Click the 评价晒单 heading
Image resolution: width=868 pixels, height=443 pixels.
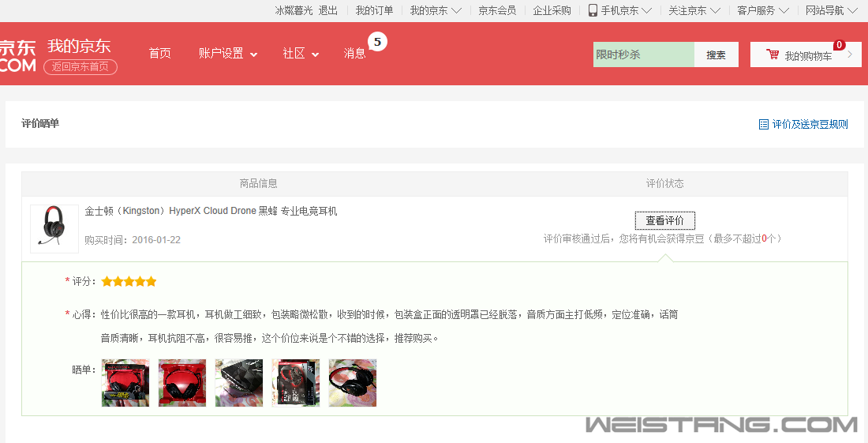coord(40,123)
